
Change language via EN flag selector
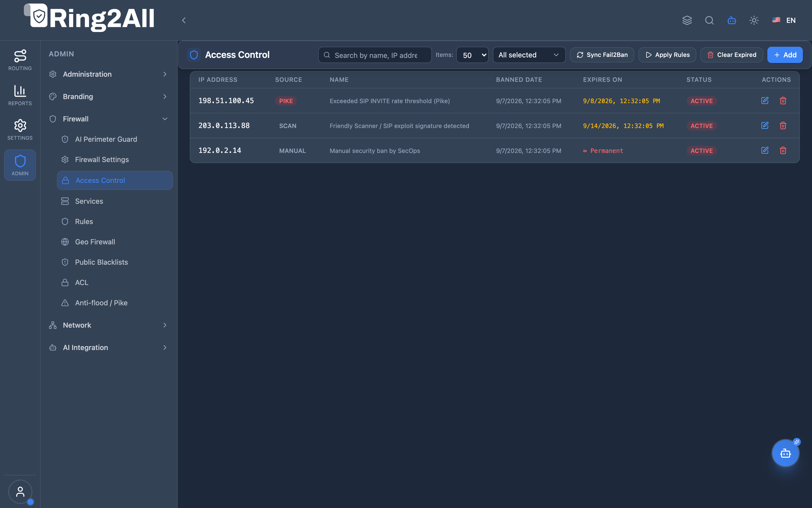pyautogui.click(x=784, y=21)
